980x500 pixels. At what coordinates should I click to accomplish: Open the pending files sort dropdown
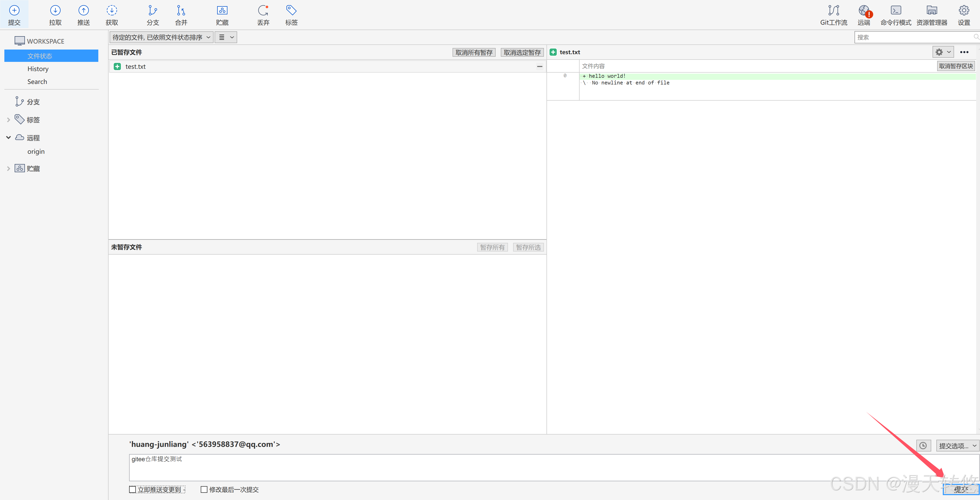tap(161, 37)
